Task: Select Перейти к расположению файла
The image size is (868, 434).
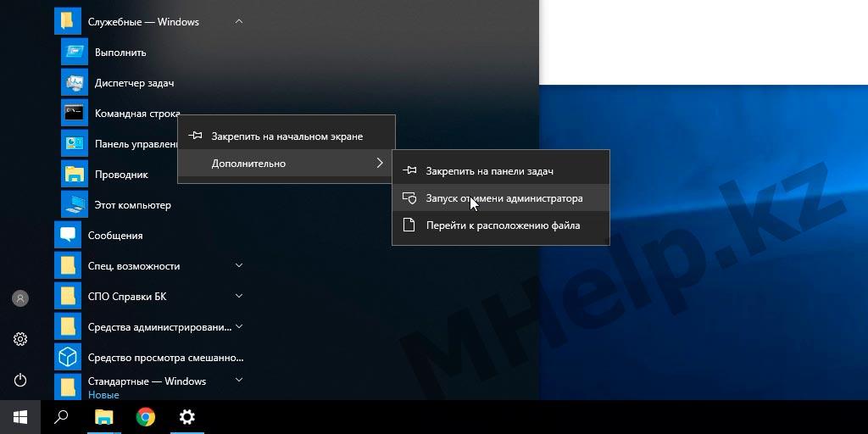Action: (500, 225)
